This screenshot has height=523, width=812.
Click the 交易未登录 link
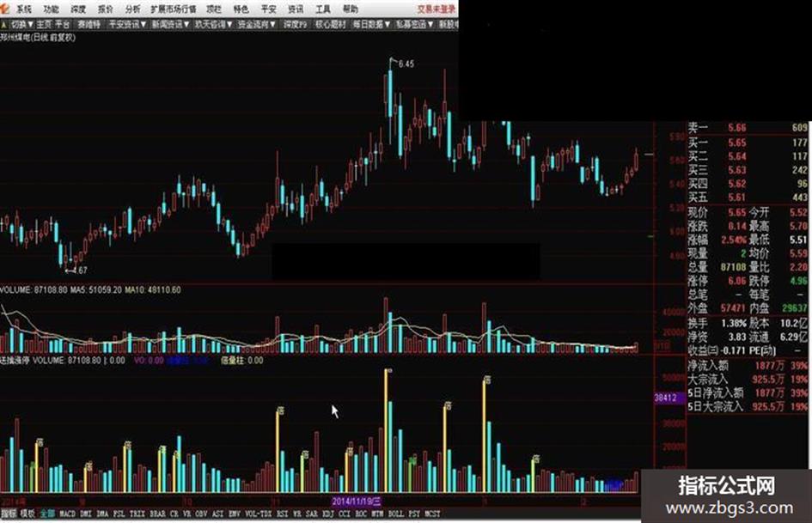437,9
